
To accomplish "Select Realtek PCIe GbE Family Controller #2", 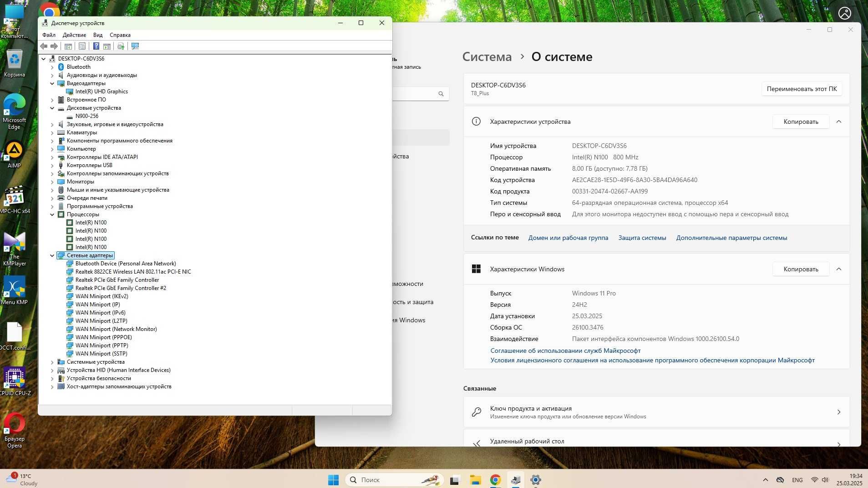I will pos(121,288).
